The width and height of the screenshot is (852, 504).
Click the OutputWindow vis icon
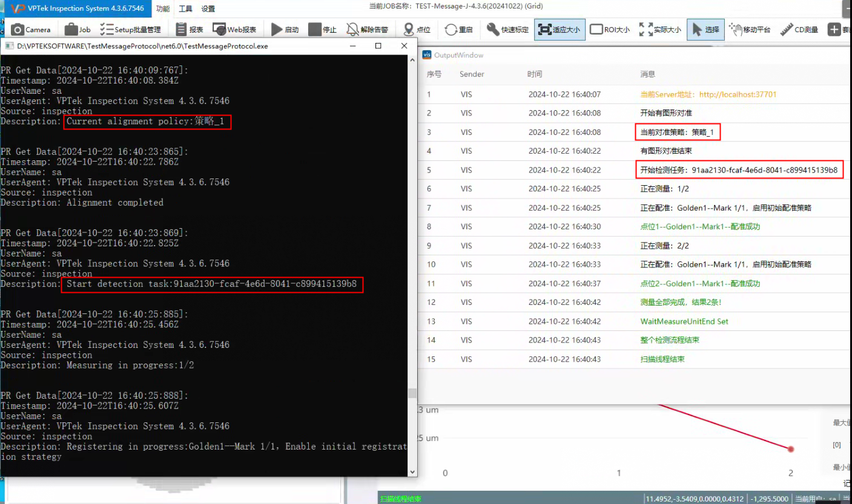(x=427, y=54)
